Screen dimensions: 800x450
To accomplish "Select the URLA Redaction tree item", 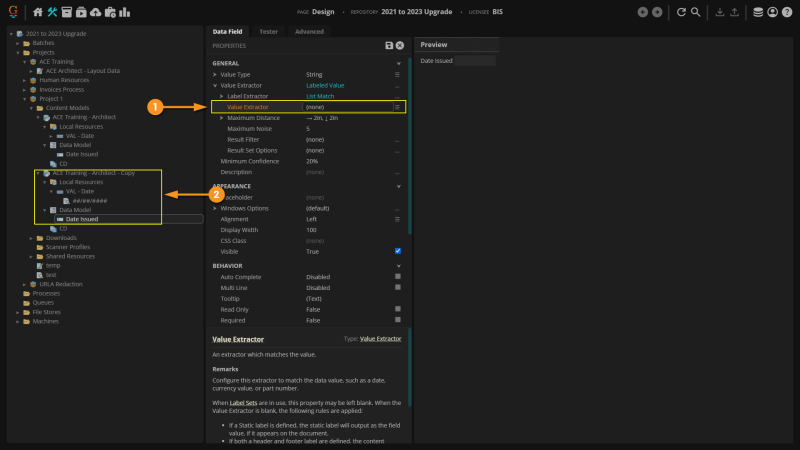I will tap(62, 284).
